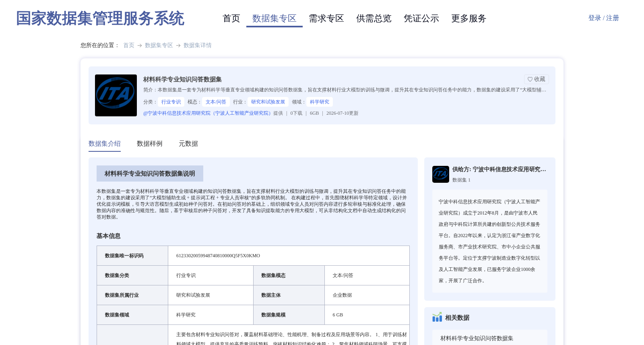The height and width of the screenshot is (345, 644).
Task: Open the @宁波中科信息技术应用研究院 provider link
Action: 208,113
